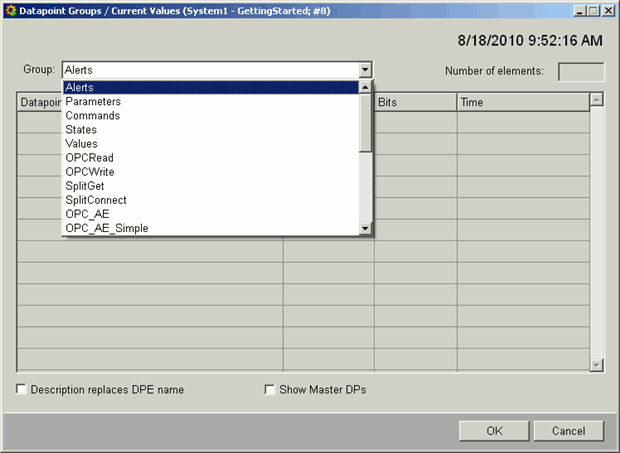
Task: Choose Values in the dropdown list
Action: (x=82, y=144)
